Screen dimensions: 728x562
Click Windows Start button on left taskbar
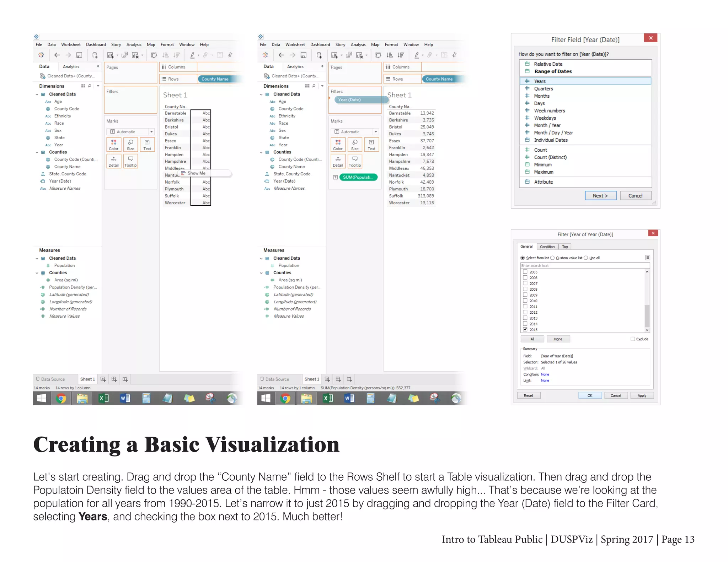42,399
